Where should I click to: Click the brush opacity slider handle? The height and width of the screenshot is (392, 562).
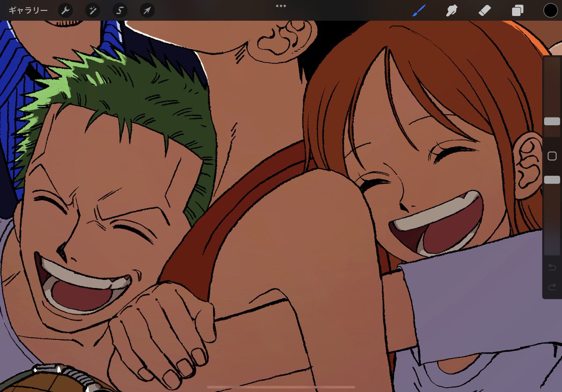pos(552,180)
